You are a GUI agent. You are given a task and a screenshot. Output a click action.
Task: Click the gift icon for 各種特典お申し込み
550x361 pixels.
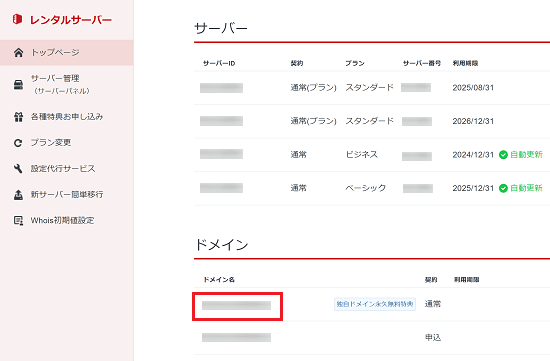click(18, 117)
